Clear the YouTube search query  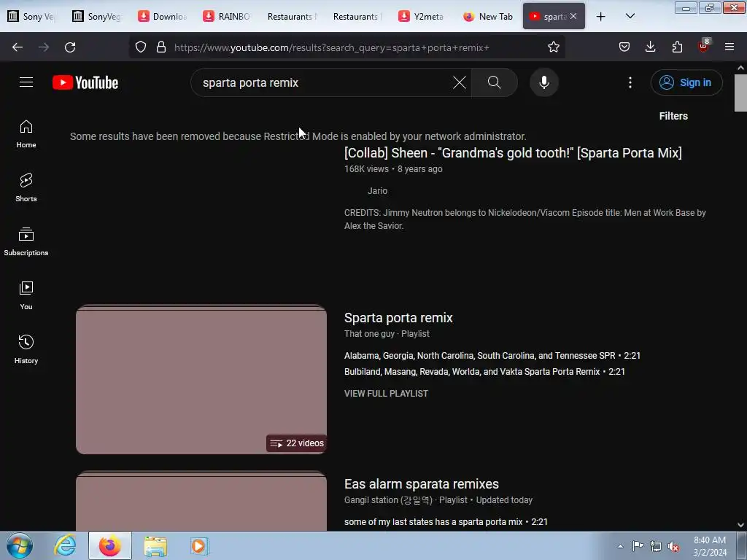[x=460, y=82]
